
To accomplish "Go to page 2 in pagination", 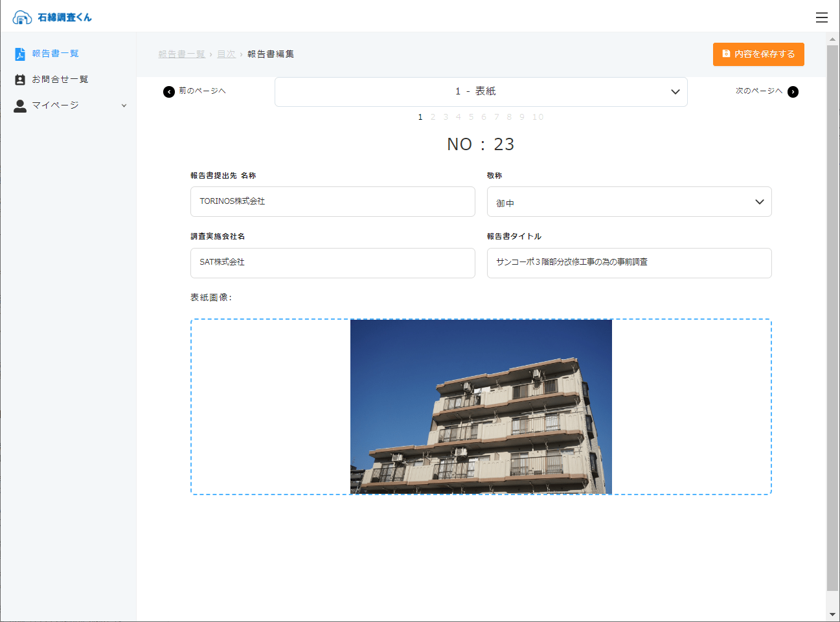I will click(433, 117).
